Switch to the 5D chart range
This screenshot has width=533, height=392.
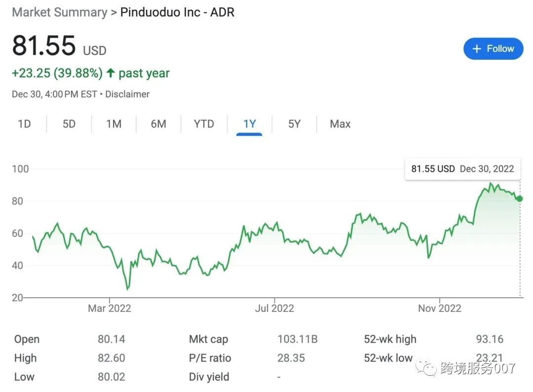(69, 124)
